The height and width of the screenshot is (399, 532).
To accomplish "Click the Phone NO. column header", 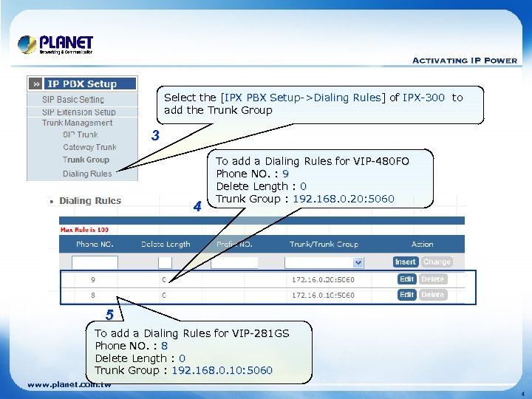I will 95,245.
